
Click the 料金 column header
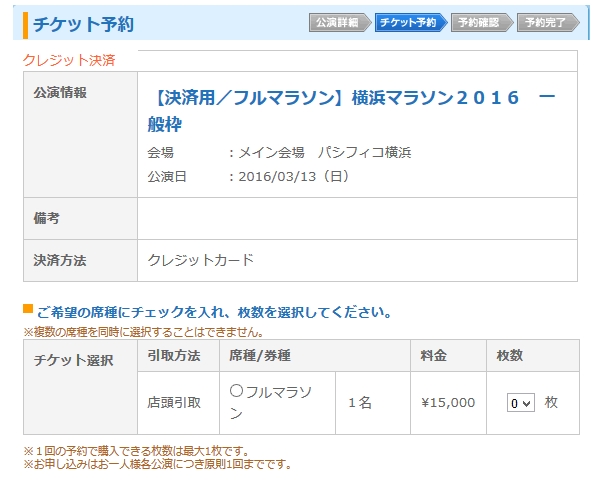point(434,355)
